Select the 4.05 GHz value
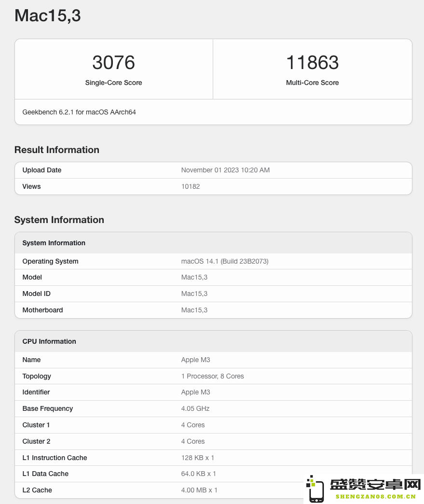 click(x=195, y=408)
